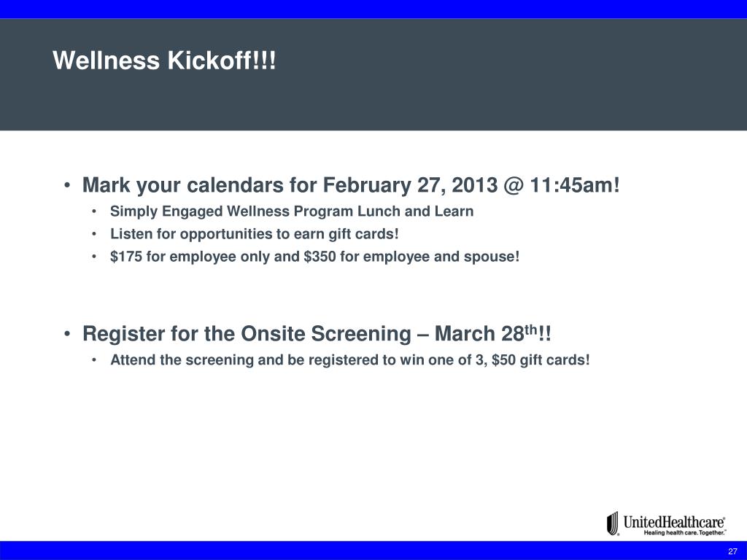The height and width of the screenshot is (560, 747).
Task: Click the '$50 gift cards!' text
Action: coord(541,360)
